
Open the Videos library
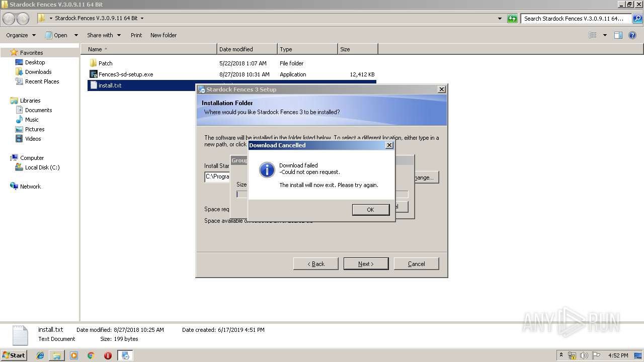[x=33, y=139]
